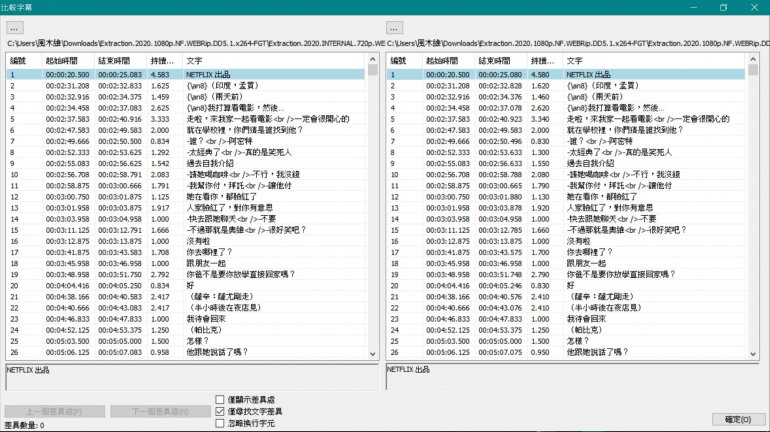The width and height of the screenshot is (770, 432).
Task: Select right list row ending at 00:02:34.376
Action: tap(566, 97)
